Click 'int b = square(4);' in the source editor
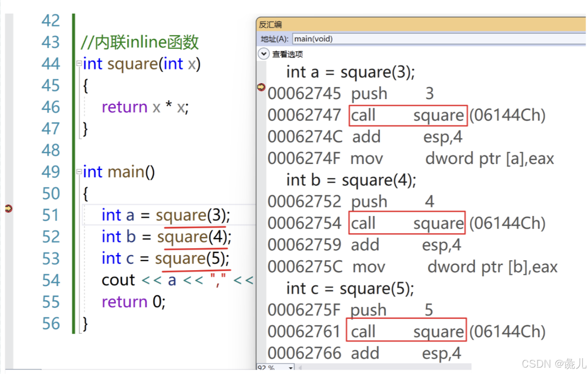 (x=167, y=237)
